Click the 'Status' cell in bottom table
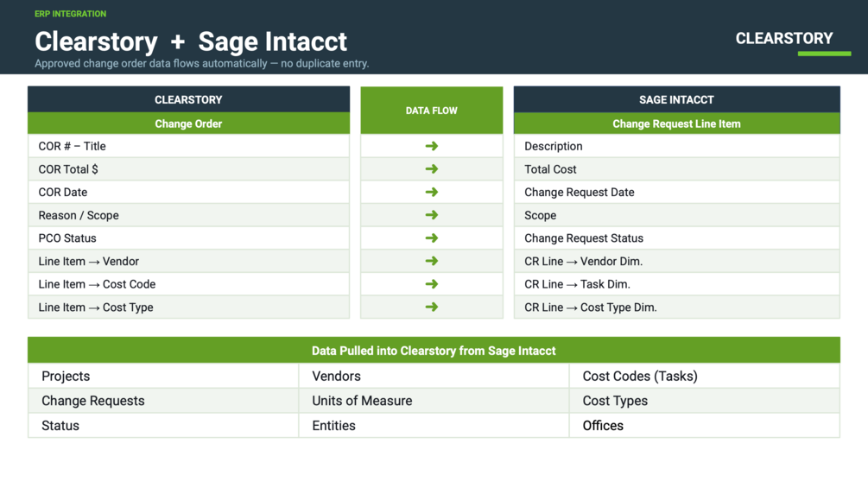Image resolution: width=868 pixels, height=488 pixels. tap(163, 426)
